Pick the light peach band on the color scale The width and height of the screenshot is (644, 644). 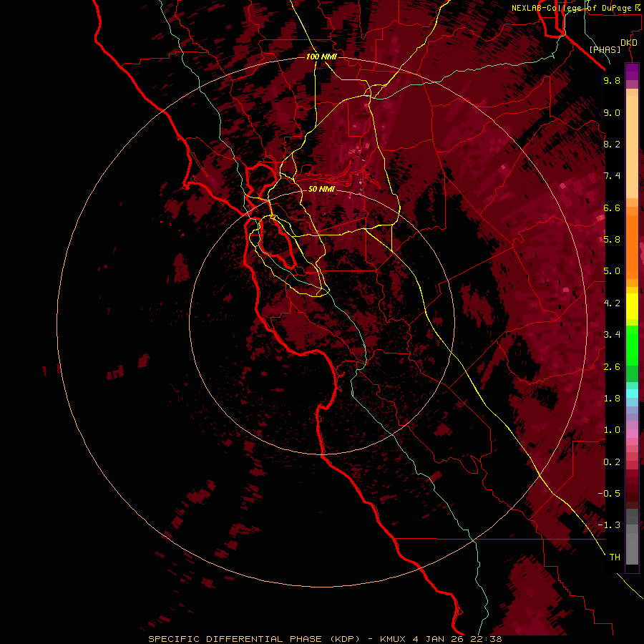tap(632, 147)
